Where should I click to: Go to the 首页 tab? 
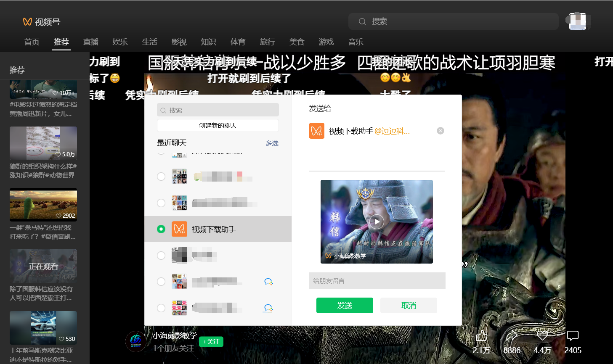click(x=32, y=42)
